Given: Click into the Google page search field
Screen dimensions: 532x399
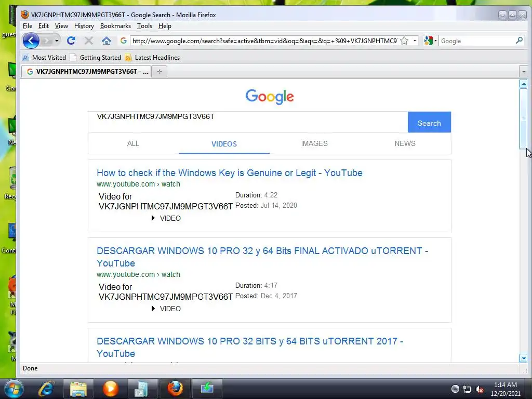Looking at the screenshot, I should 248,122.
